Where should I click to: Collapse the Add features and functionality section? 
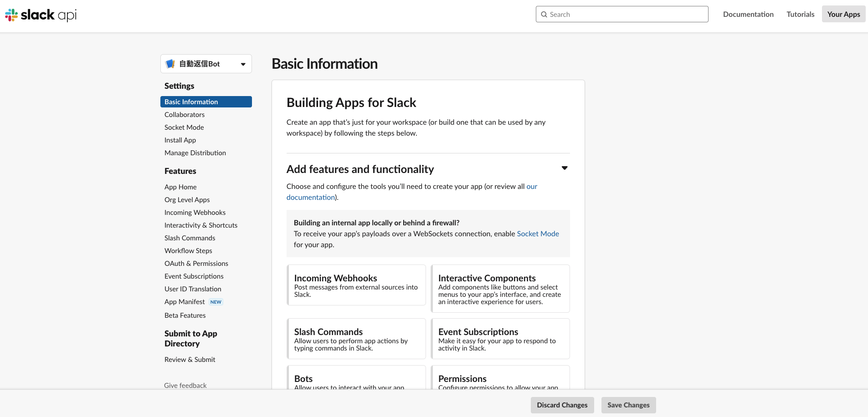click(x=564, y=168)
